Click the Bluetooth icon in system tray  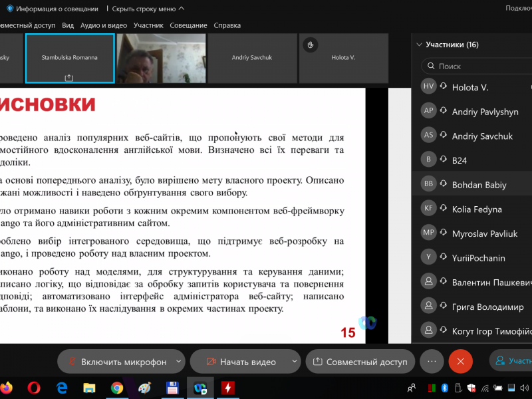(x=446, y=387)
